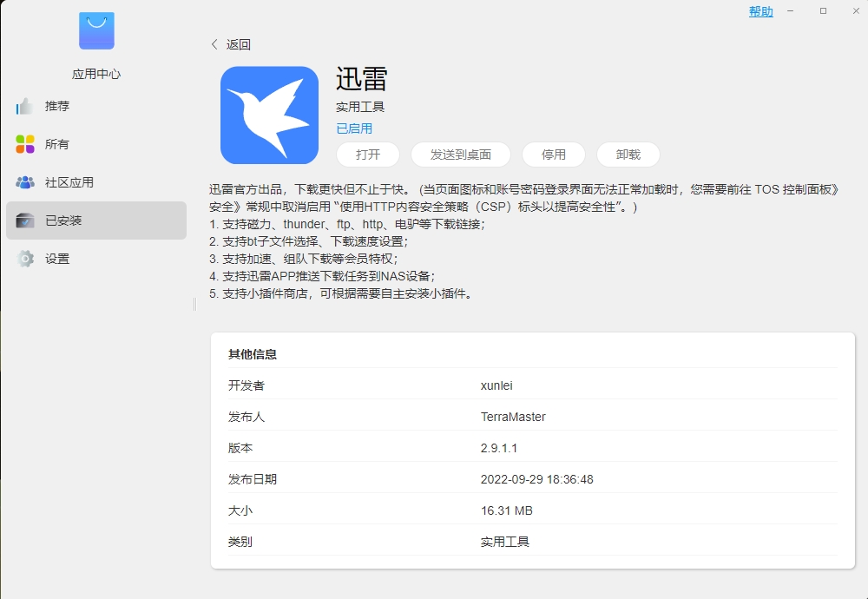The width and height of the screenshot is (868, 599).
Task: Click the 其他信息 heading
Action: click(x=253, y=354)
